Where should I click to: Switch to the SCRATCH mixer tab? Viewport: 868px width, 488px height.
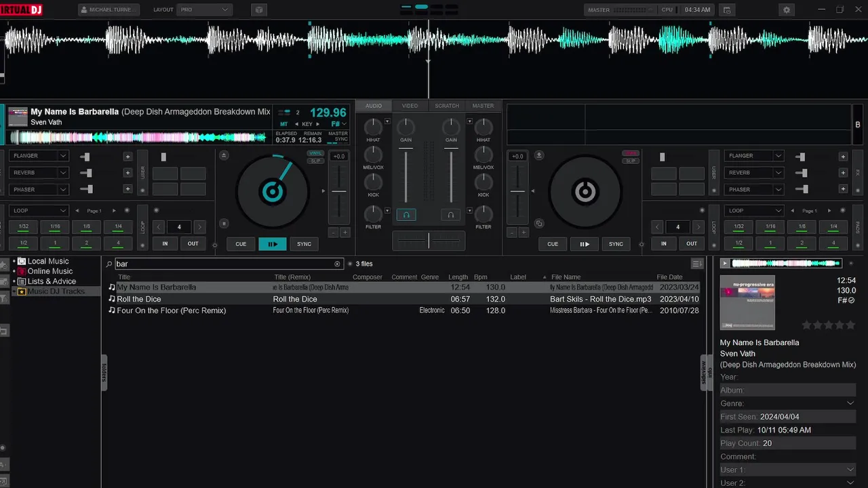coord(447,106)
